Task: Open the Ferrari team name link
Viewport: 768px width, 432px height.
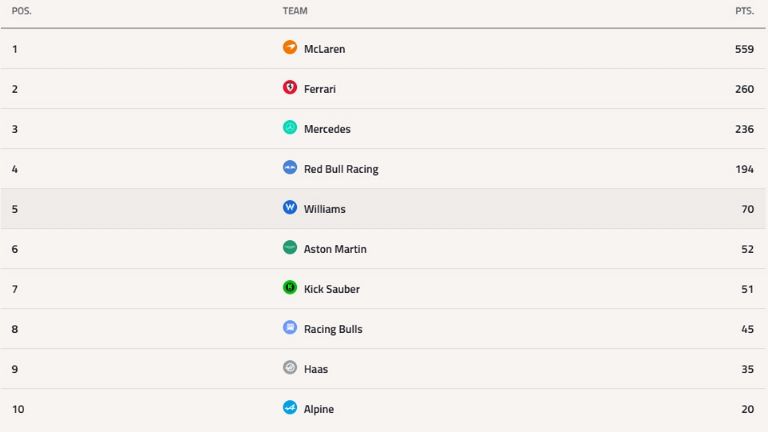Action: [x=320, y=89]
